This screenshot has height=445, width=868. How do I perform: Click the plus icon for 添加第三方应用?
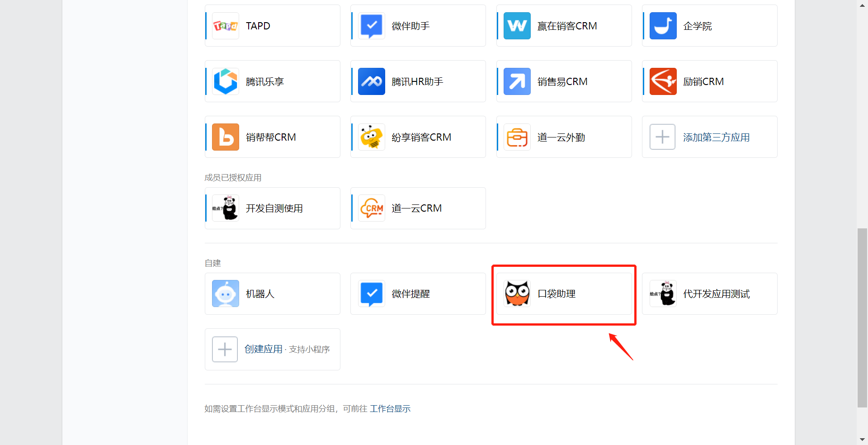663,137
